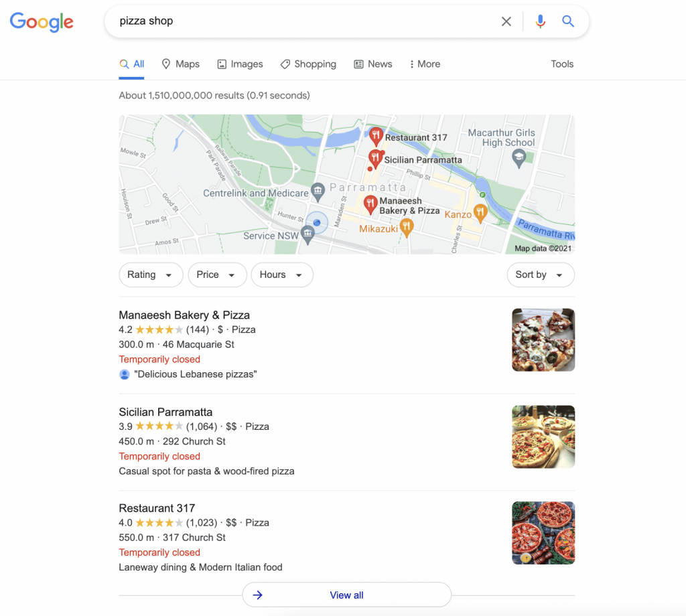Select Restaurant 317 pin on map
Image resolution: width=686 pixels, height=616 pixels.
[376, 137]
